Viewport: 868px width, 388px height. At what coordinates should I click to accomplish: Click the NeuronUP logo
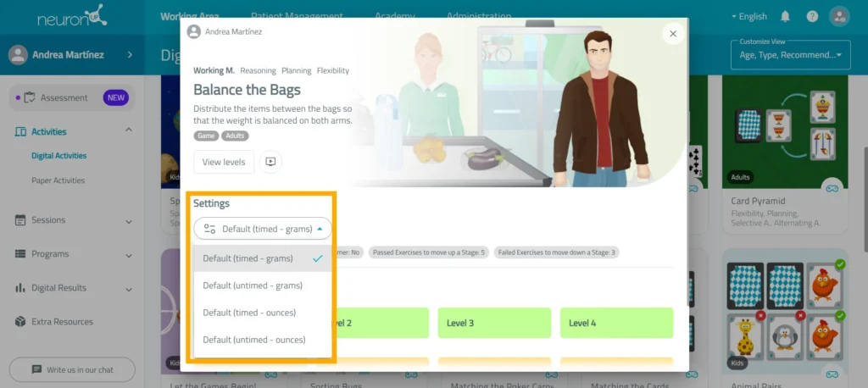pyautogui.click(x=72, y=17)
